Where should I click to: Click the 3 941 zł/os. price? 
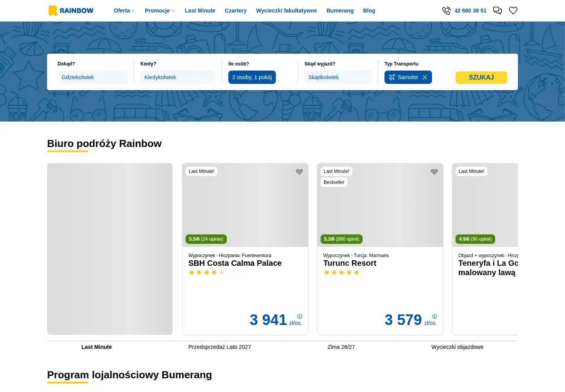click(276, 320)
